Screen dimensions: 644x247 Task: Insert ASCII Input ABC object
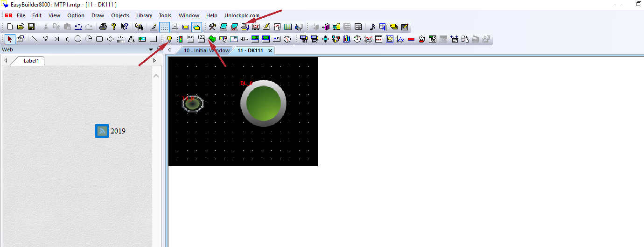click(x=266, y=39)
